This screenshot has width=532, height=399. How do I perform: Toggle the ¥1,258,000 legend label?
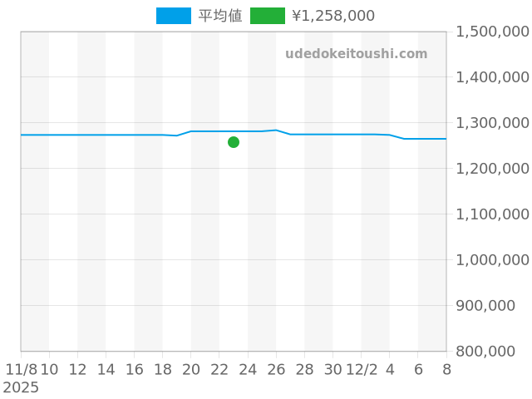point(333,16)
